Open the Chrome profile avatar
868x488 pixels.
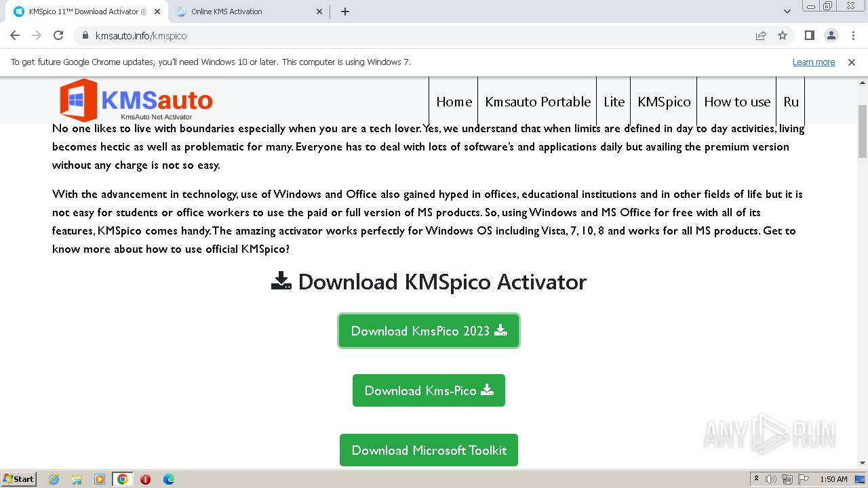tap(831, 36)
